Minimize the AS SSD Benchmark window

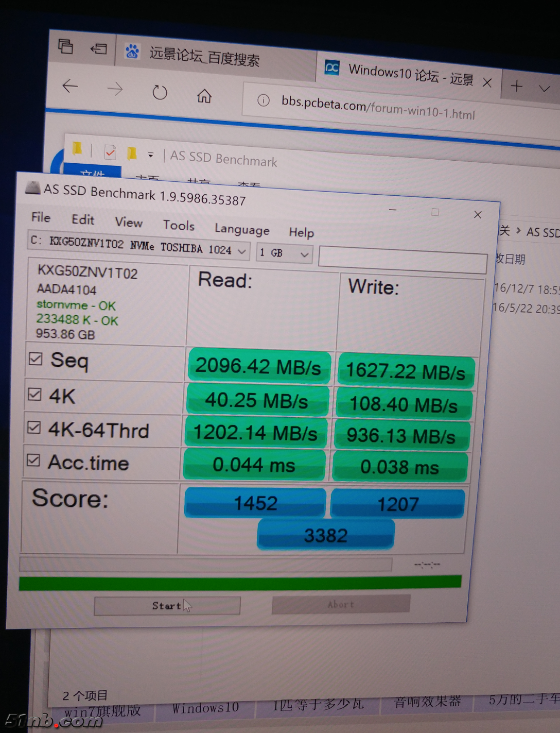pyautogui.click(x=393, y=210)
